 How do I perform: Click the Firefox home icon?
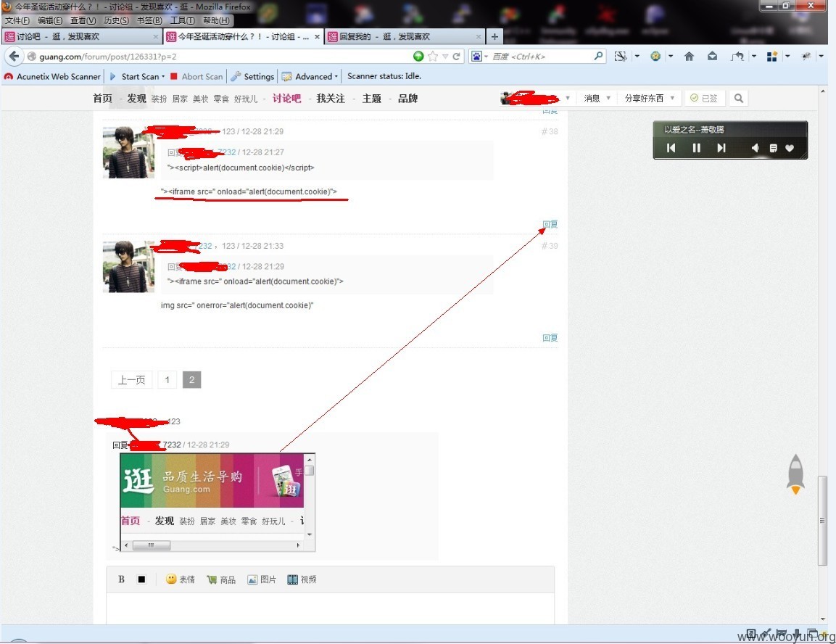(689, 56)
